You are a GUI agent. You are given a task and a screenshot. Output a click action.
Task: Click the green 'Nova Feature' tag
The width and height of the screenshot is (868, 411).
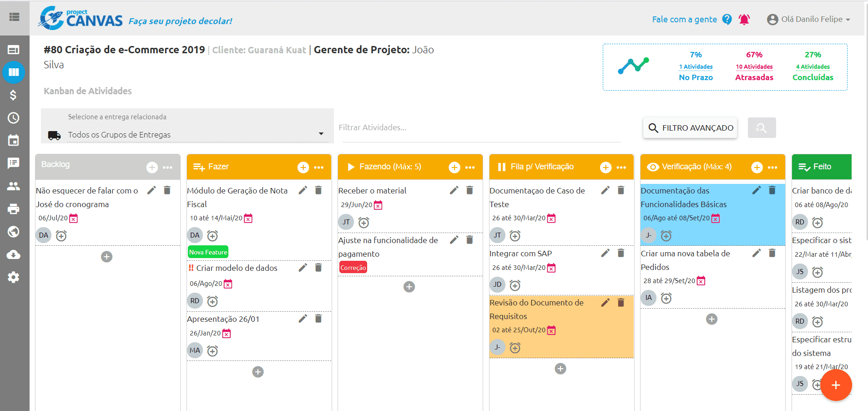(208, 252)
